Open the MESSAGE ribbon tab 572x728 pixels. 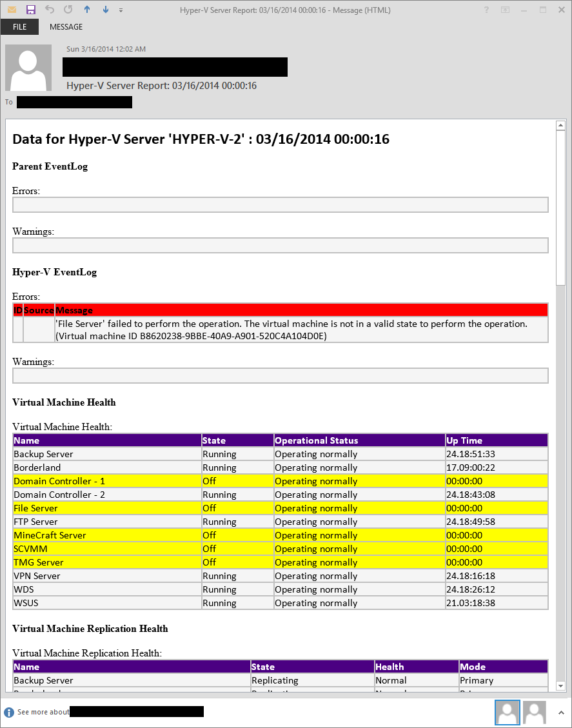pos(66,27)
